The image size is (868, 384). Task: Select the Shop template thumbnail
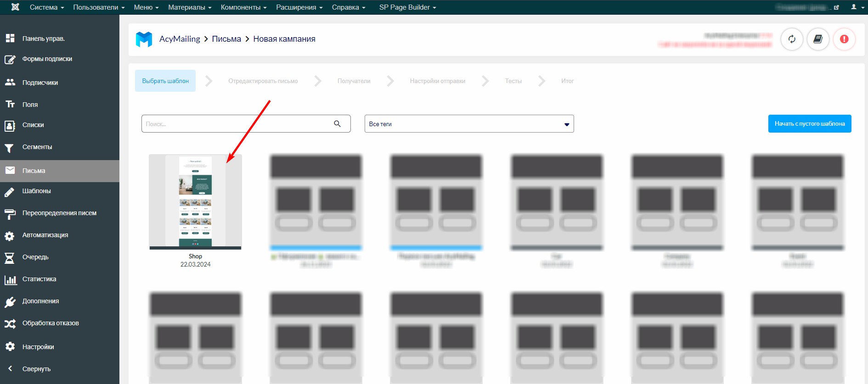195,202
